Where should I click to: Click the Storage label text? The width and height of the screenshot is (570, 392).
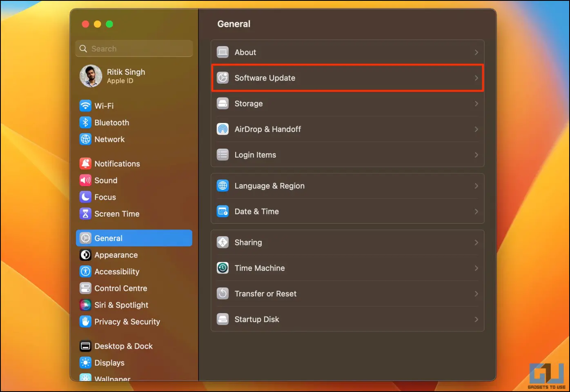(x=249, y=104)
